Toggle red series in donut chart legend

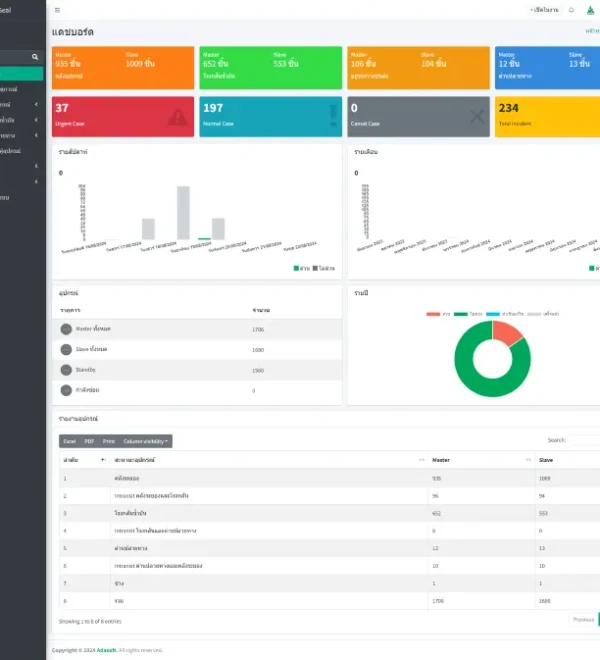click(x=438, y=314)
